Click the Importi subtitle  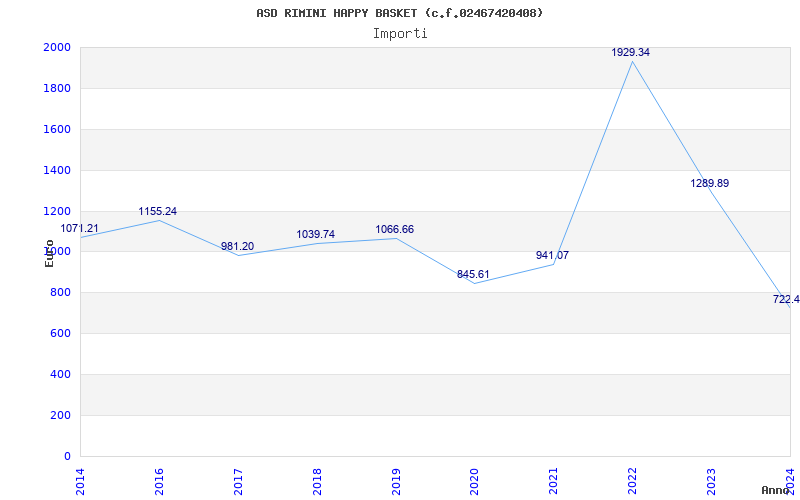point(400,34)
